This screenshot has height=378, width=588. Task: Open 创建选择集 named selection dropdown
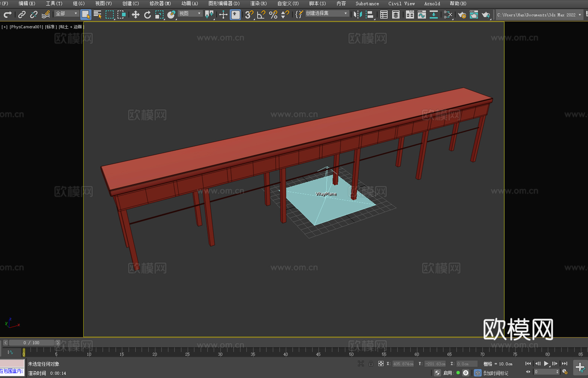point(327,13)
